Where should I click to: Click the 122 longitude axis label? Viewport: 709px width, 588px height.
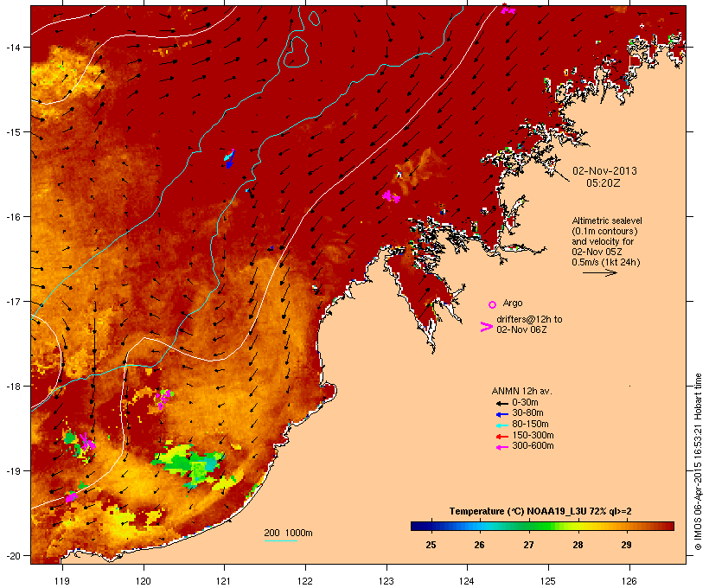(x=305, y=581)
